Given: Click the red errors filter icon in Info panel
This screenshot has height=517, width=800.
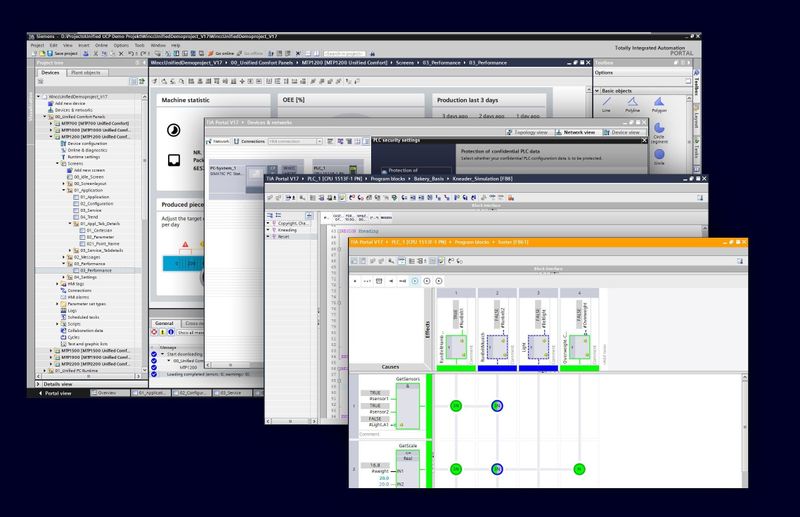Looking at the screenshot, I should coord(154,332).
